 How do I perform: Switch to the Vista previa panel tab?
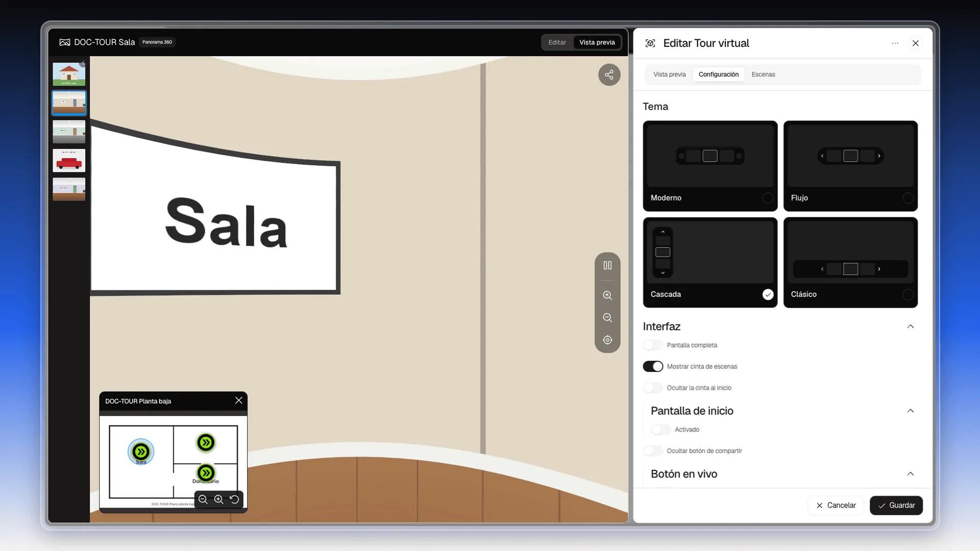click(670, 74)
